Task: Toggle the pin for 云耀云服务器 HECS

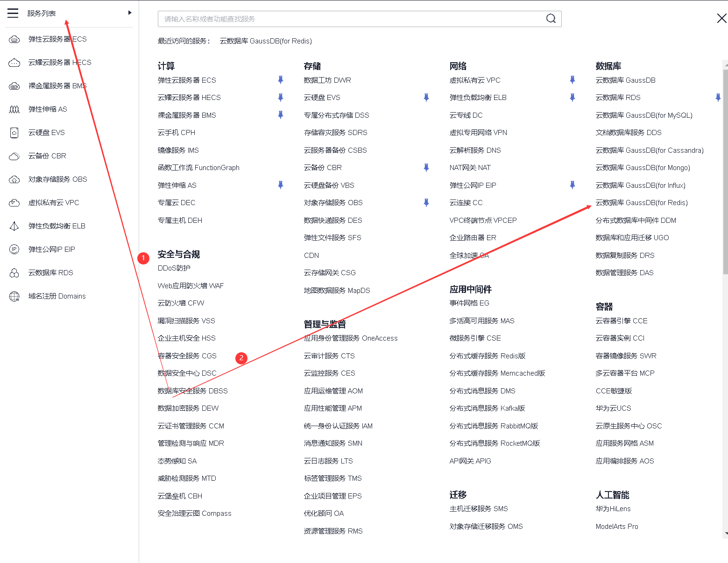Action: coord(281,97)
